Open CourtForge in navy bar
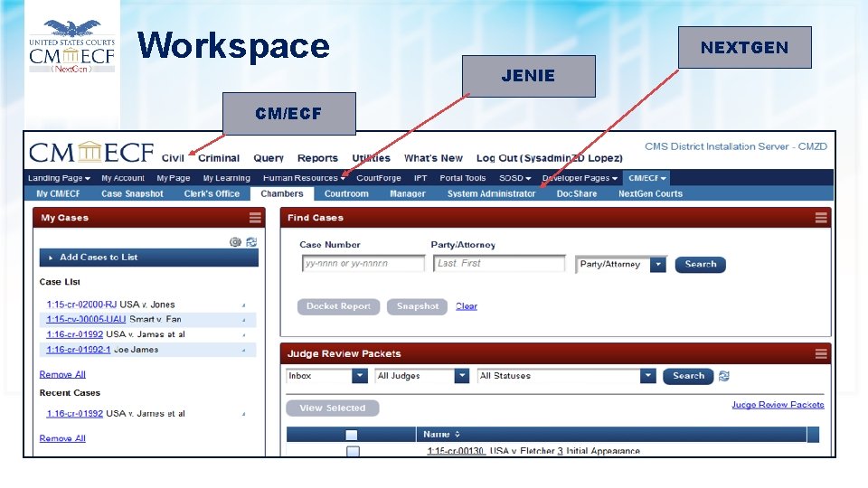Image resolution: width=868 pixels, height=488 pixels. [378, 178]
